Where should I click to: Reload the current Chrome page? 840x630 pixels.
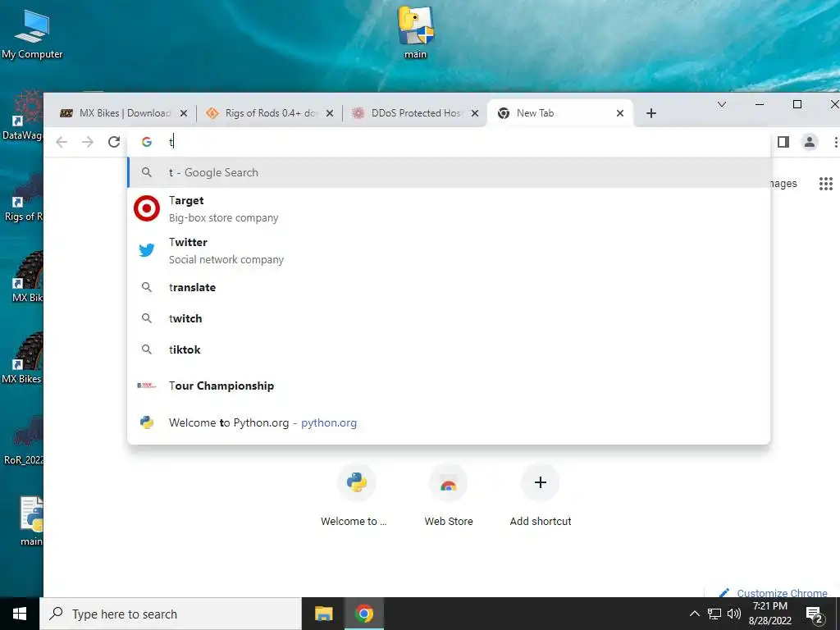pos(113,142)
